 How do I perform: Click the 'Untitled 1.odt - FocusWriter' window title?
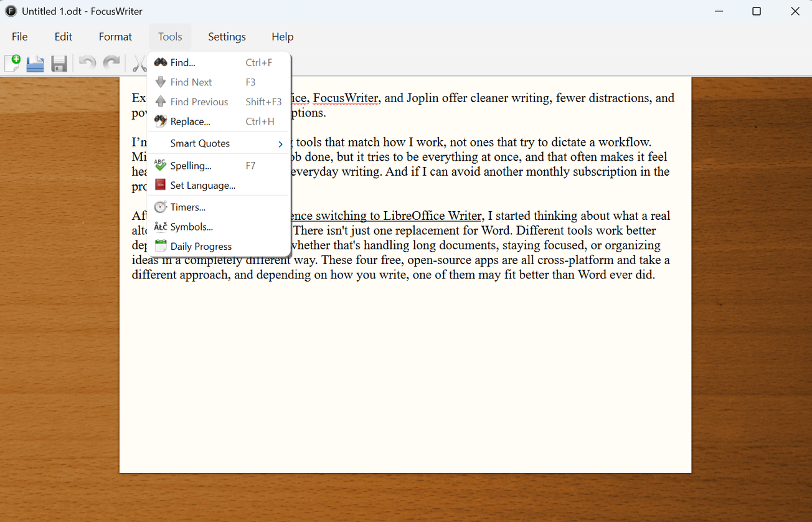coord(82,11)
